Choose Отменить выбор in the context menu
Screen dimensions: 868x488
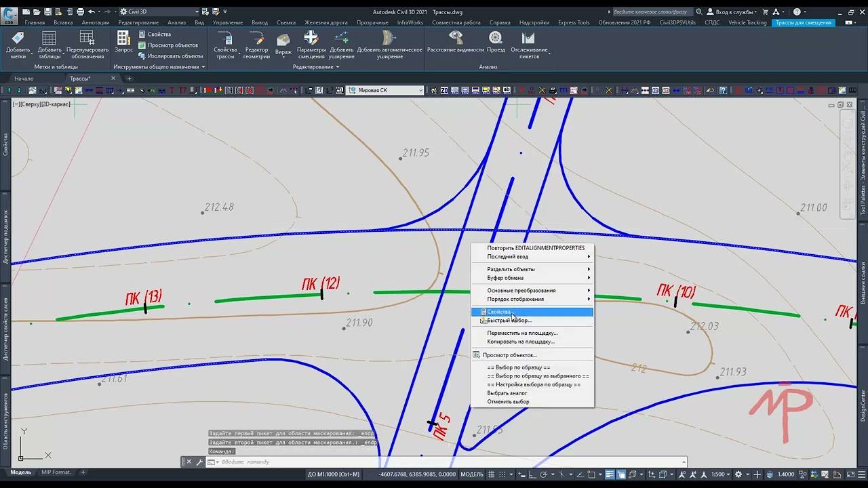[x=532, y=402]
